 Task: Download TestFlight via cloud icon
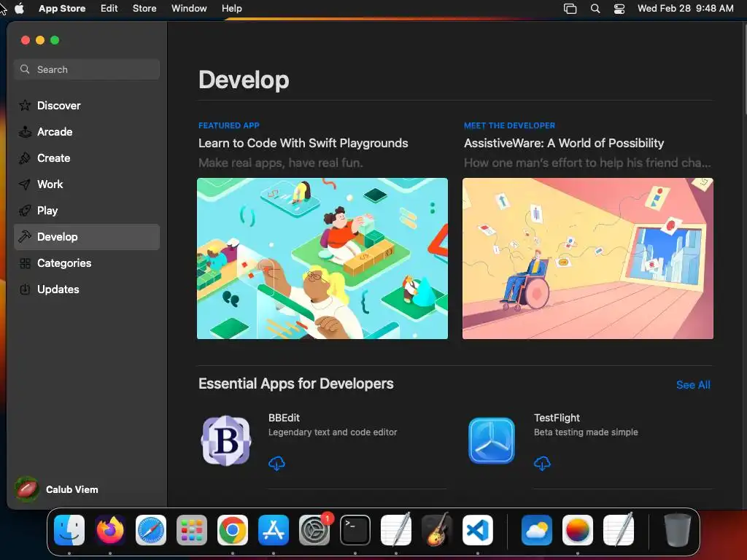[542, 463]
